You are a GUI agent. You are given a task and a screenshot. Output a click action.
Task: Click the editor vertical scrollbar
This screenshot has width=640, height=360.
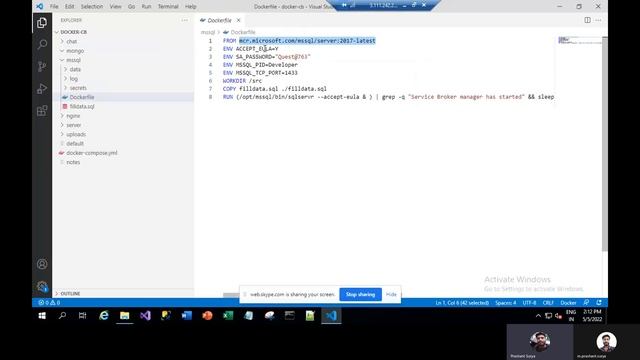(605, 144)
